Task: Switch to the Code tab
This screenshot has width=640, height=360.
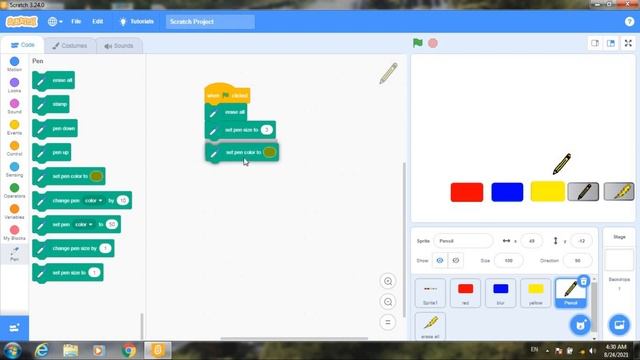Action: pyautogui.click(x=22, y=45)
